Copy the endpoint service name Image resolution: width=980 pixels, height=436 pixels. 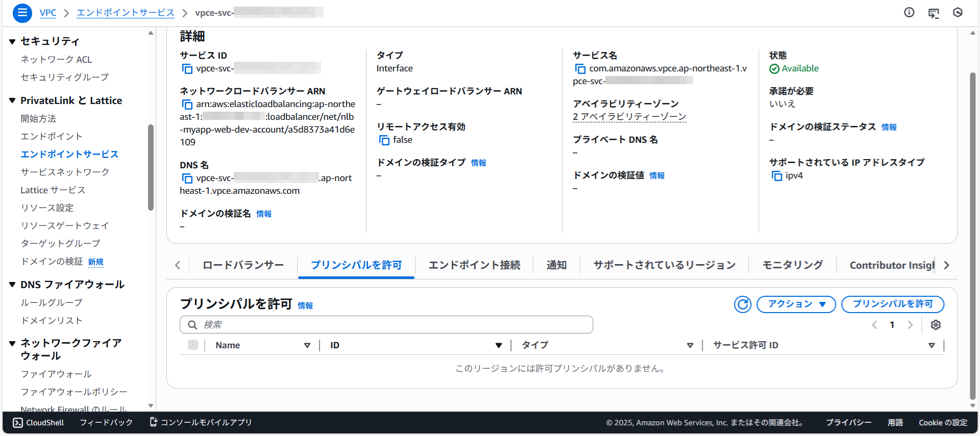580,69
